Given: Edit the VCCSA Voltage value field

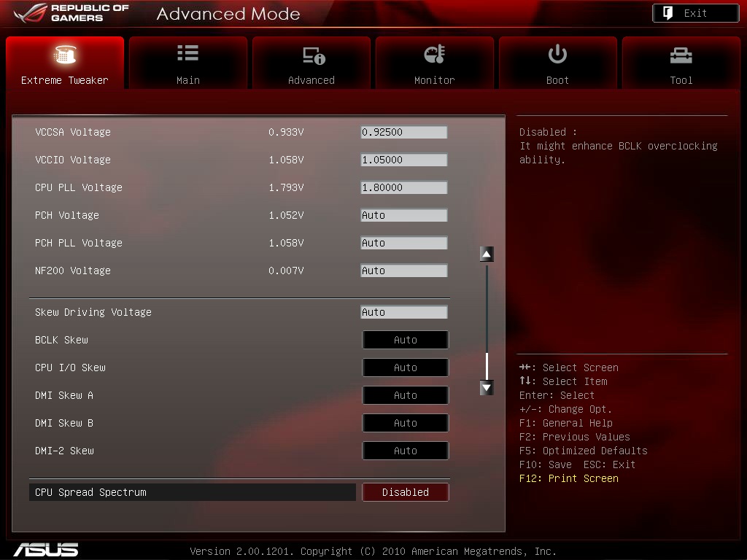Looking at the screenshot, I should tap(404, 133).
